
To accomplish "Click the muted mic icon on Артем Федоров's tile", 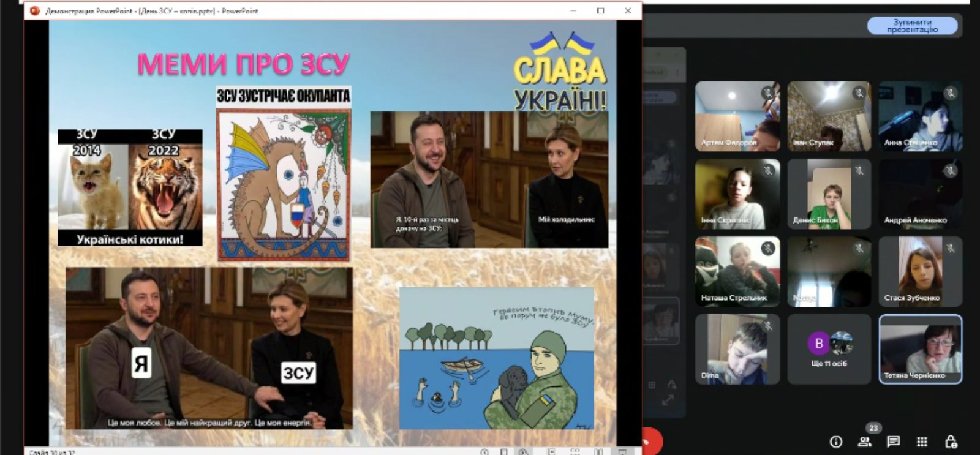I will click(x=767, y=93).
